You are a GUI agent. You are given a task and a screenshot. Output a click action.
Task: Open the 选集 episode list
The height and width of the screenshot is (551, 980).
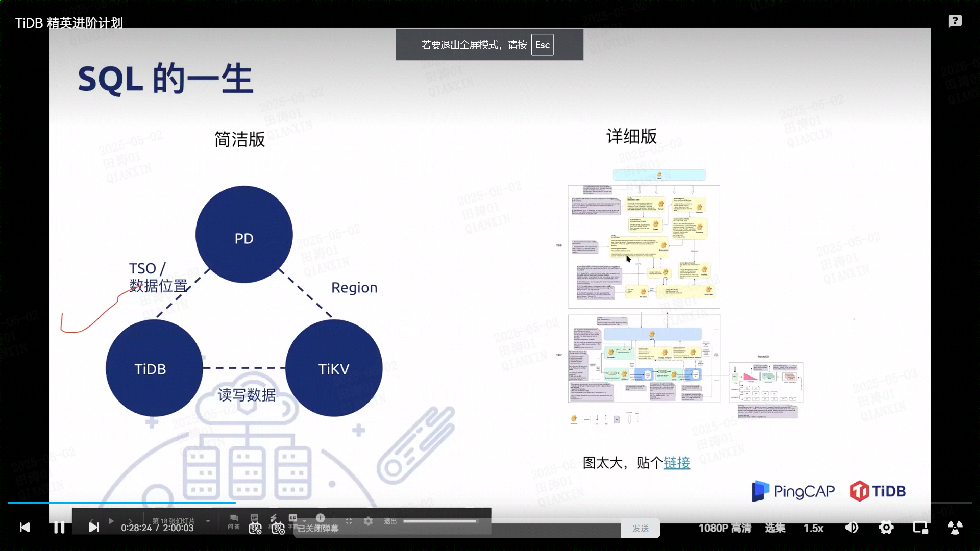click(x=775, y=528)
